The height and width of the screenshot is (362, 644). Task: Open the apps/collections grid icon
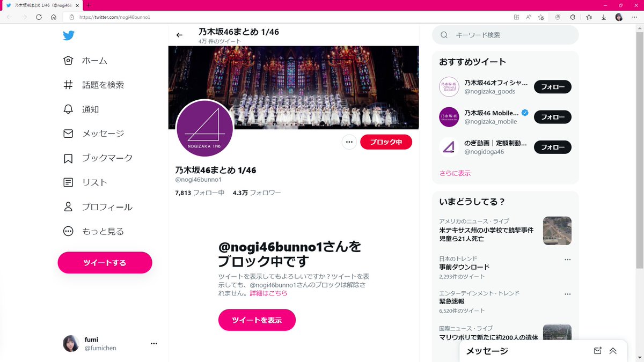point(516,17)
